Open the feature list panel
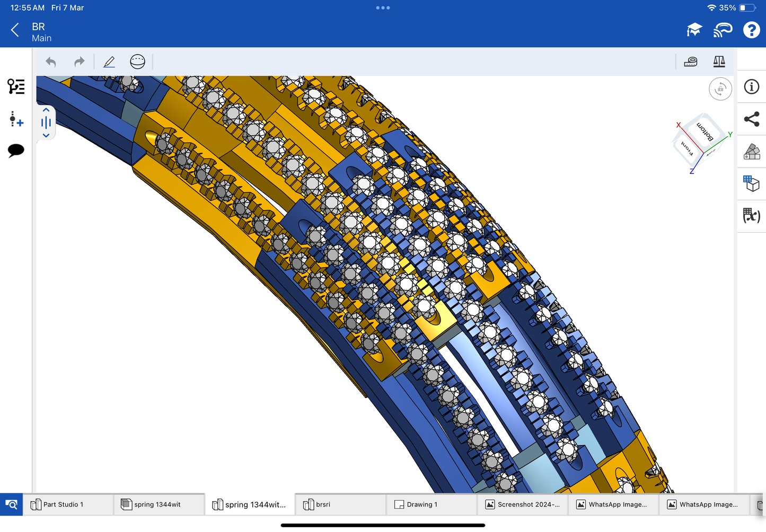This screenshot has width=766, height=532. click(x=16, y=86)
